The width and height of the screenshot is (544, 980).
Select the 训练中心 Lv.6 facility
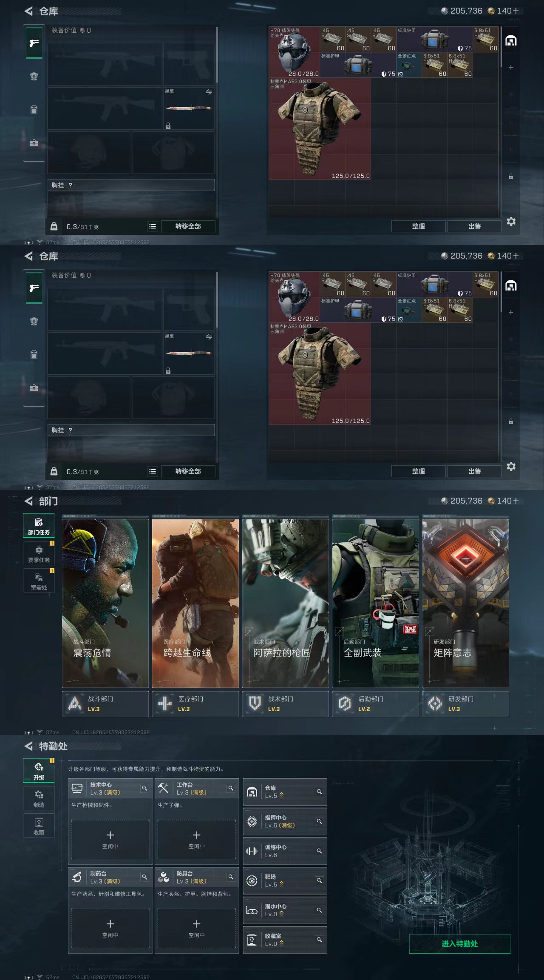click(285, 851)
